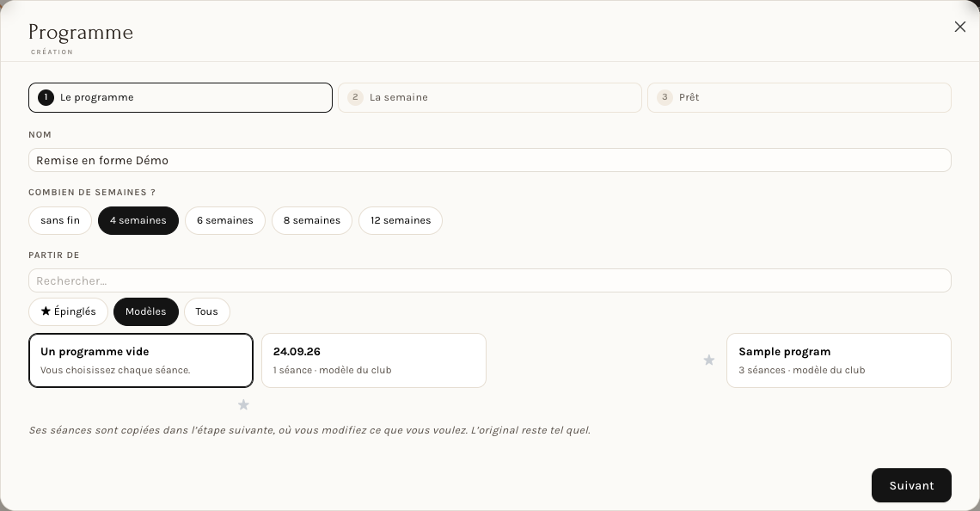This screenshot has height=511, width=980.
Task: Choose the sans fin duration
Action: pyautogui.click(x=60, y=221)
